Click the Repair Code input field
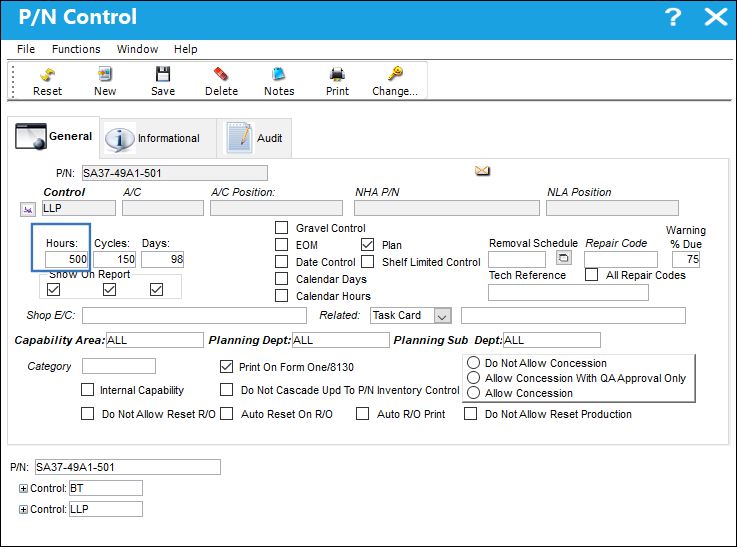Image resolution: width=737 pixels, height=547 pixels. click(620, 259)
